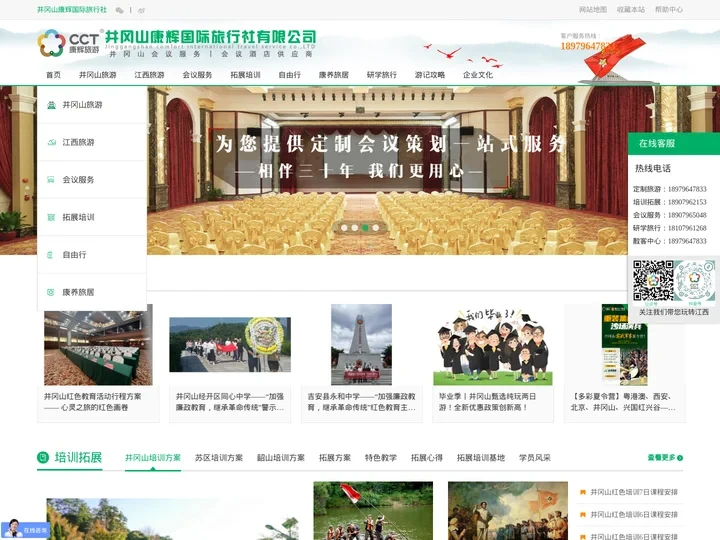Open 【多彩夏令营】粤港澳、西安 article title
The width and height of the screenshot is (720, 540).
click(x=623, y=402)
